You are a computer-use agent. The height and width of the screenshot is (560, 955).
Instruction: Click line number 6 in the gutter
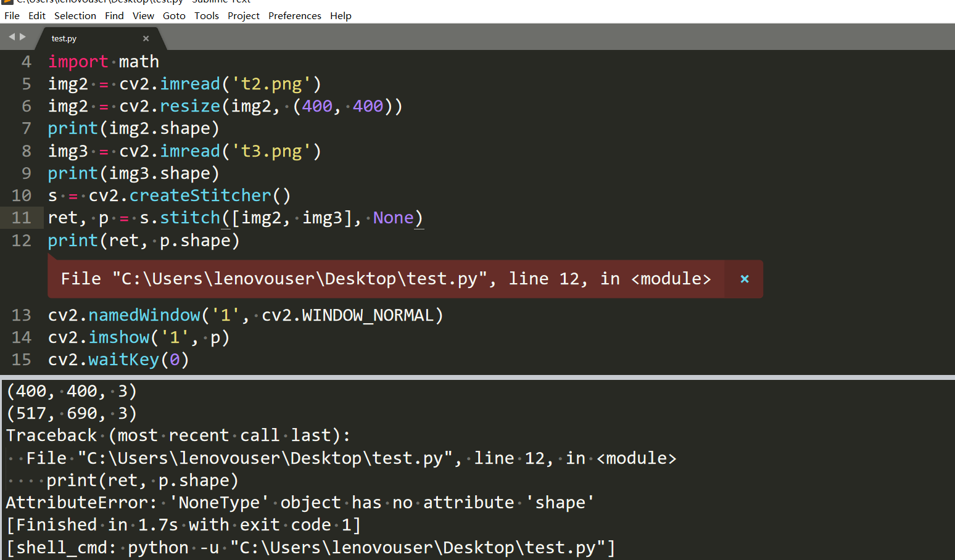coord(26,106)
